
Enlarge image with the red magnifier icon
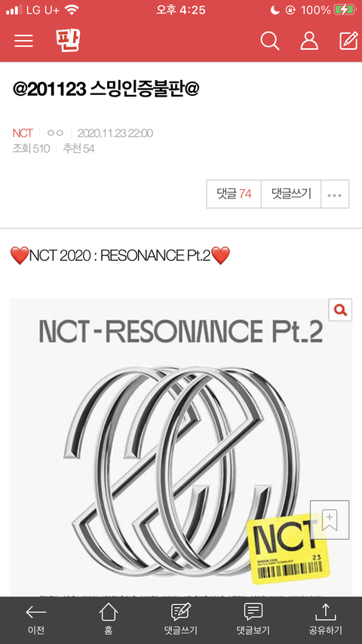click(340, 310)
